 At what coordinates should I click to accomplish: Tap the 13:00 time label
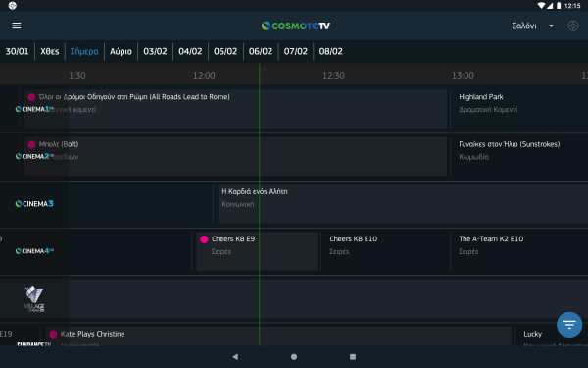[463, 76]
